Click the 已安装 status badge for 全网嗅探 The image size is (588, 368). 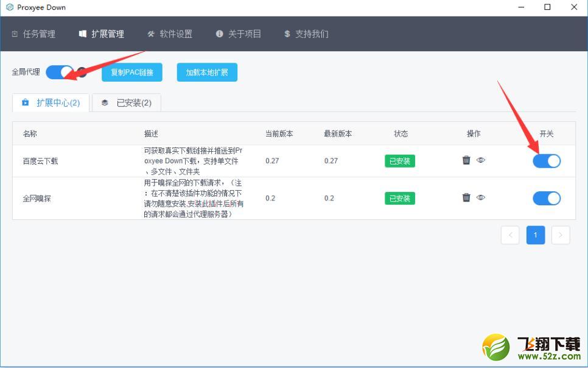point(400,198)
